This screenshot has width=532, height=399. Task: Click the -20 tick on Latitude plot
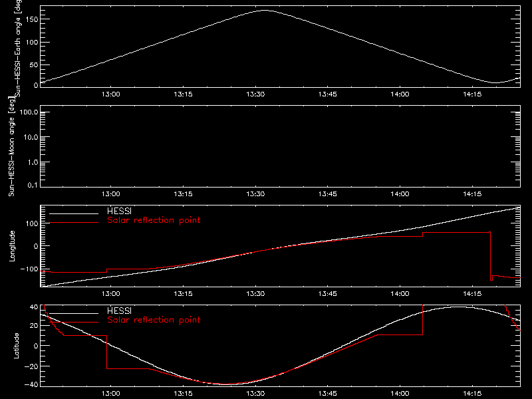31,366
